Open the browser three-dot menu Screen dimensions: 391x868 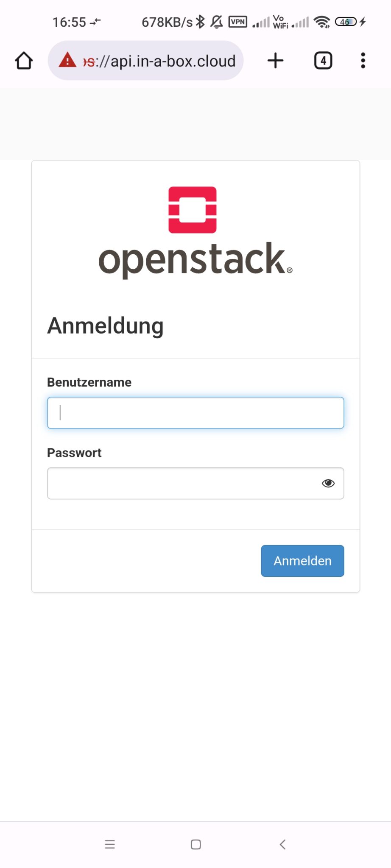pos(363,61)
